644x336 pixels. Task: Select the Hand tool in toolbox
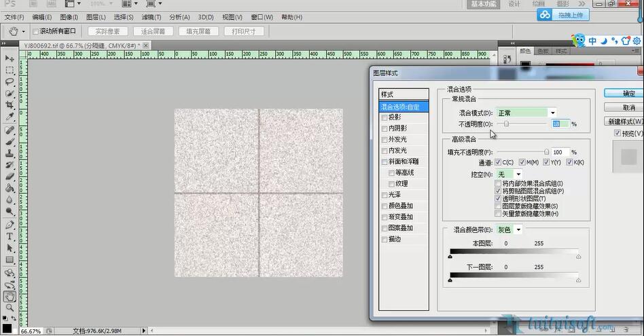10,297
